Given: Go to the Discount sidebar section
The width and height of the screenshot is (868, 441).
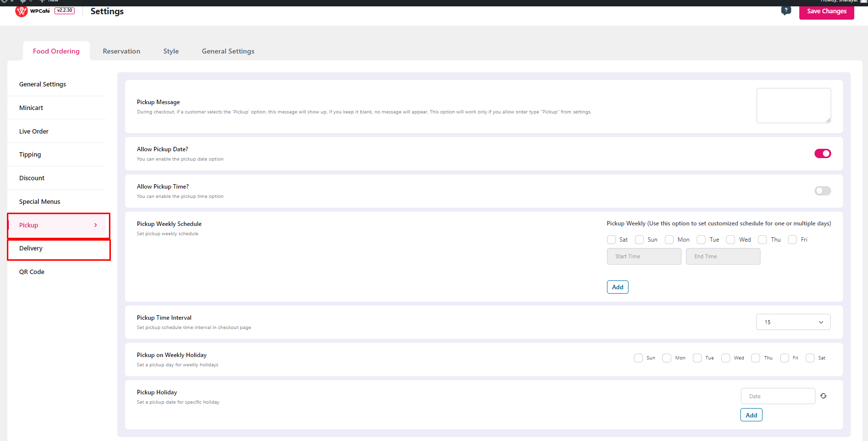Looking at the screenshot, I should pyautogui.click(x=57, y=178).
